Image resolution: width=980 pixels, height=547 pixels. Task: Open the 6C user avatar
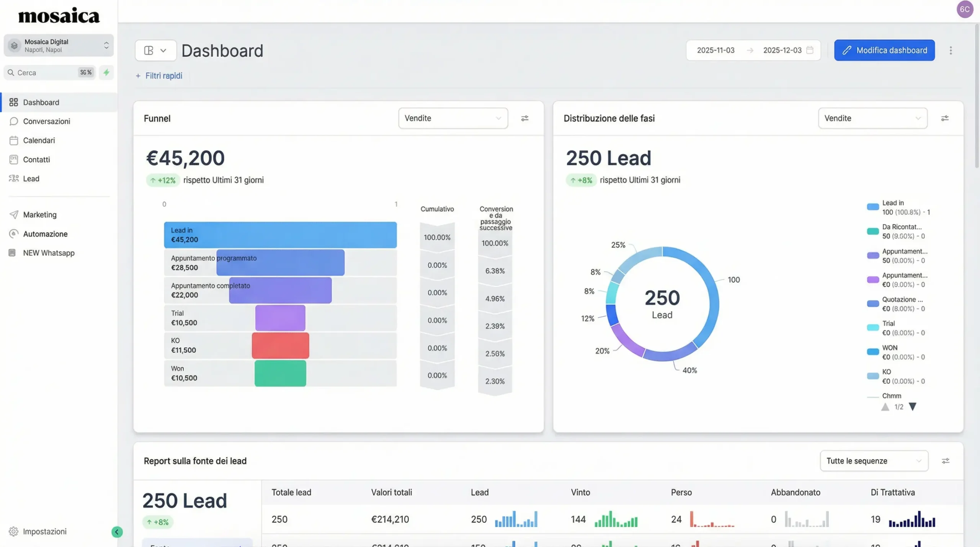coord(964,9)
